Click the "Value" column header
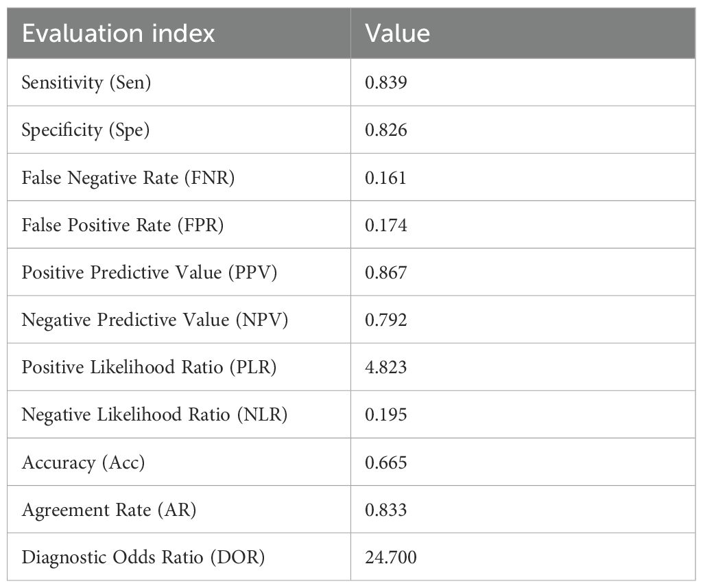The height and width of the screenshot is (588, 703). point(397,34)
